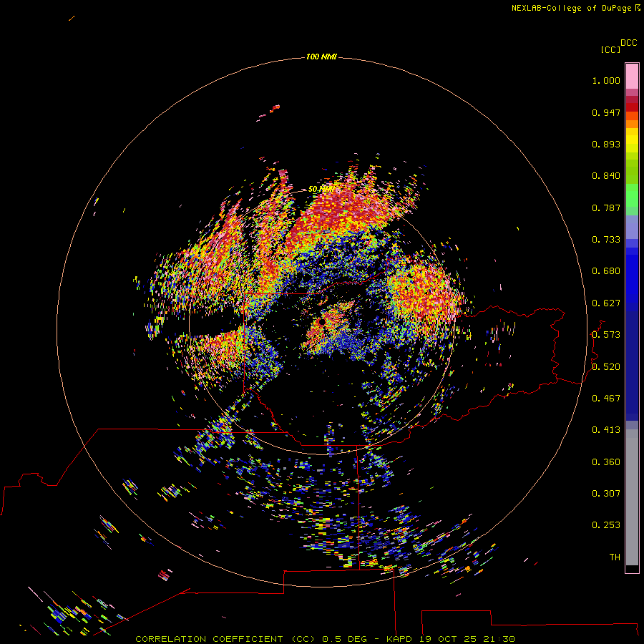Click the TH threshold label
The image size is (644, 644).
point(615,557)
